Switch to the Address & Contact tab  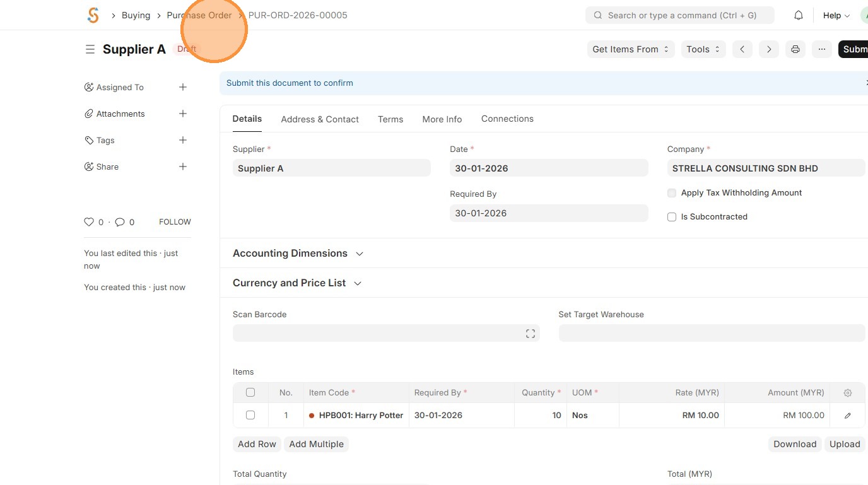click(320, 119)
